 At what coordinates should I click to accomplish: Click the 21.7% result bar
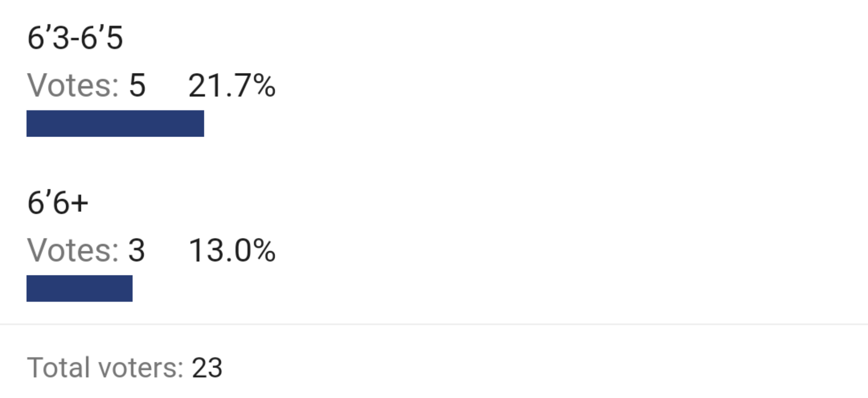[115, 123]
